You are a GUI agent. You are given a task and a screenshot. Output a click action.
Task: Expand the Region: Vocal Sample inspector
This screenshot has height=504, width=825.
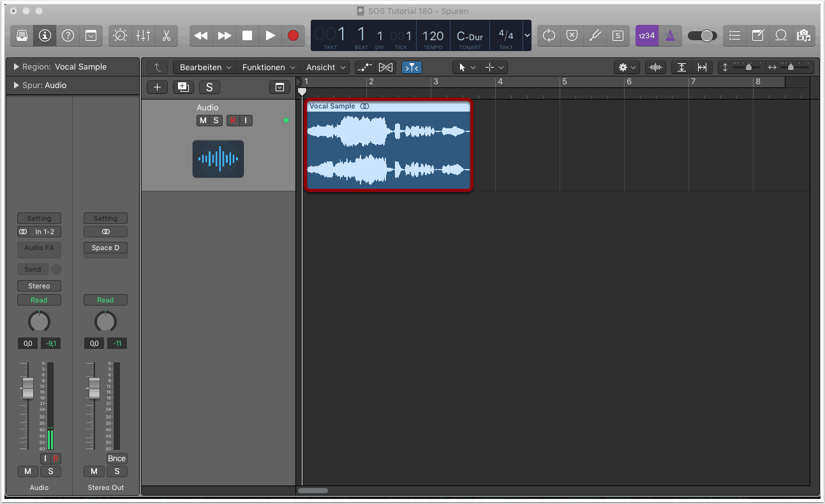pyautogui.click(x=17, y=67)
